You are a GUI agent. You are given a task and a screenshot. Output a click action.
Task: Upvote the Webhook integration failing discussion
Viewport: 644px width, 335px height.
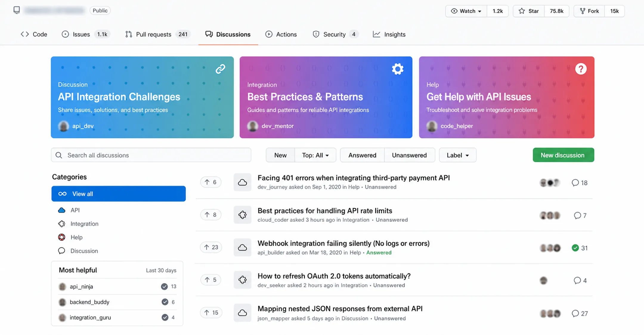pos(211,247)
